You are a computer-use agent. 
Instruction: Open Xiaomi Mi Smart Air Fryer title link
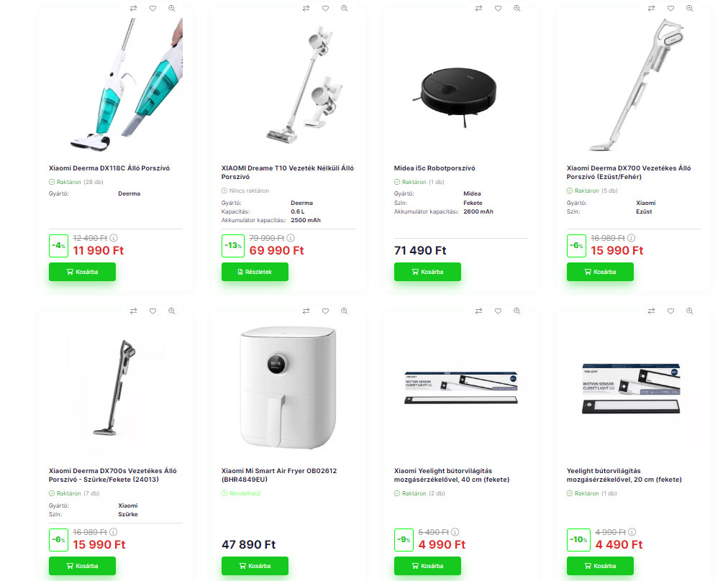pyautogui.click(x=279, y=475)
